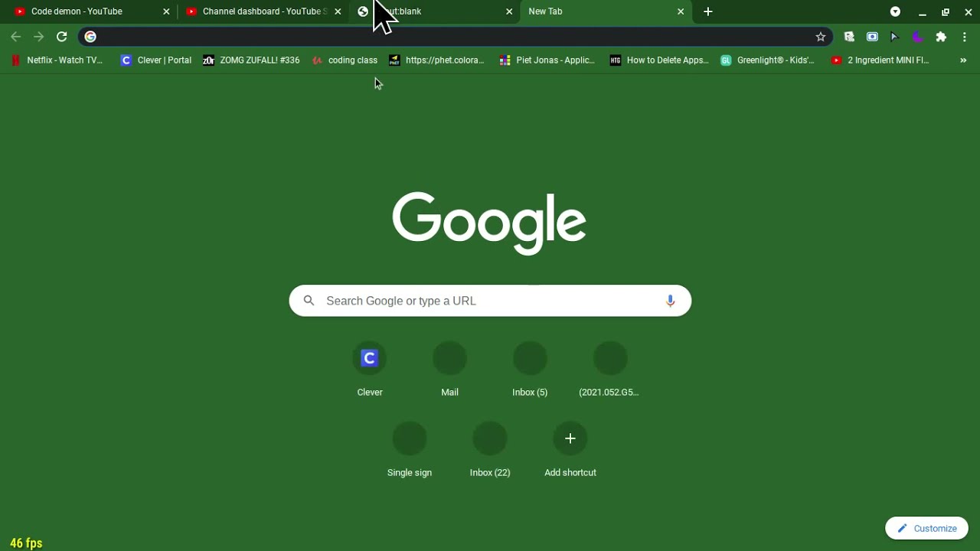Image resolution: width=980 pixels, height=551 pixels.
Task: Click the Google icon in address bar
Action: (90, 37)
